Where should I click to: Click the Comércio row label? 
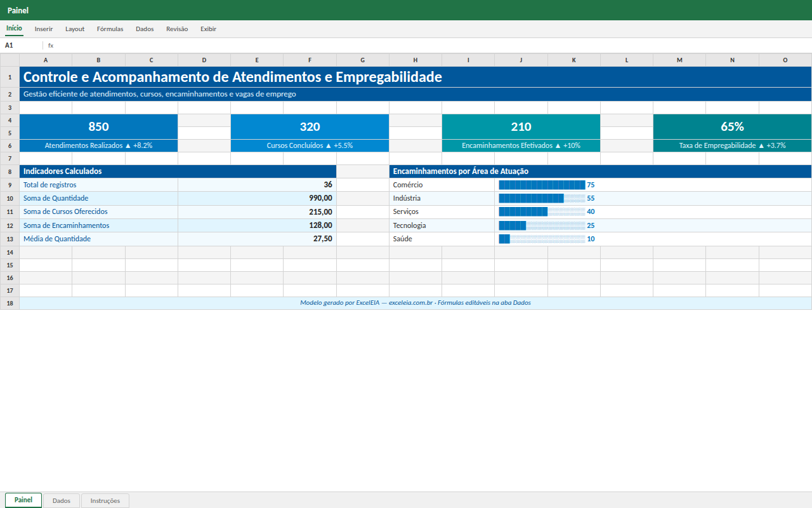(x=442, y=185)
